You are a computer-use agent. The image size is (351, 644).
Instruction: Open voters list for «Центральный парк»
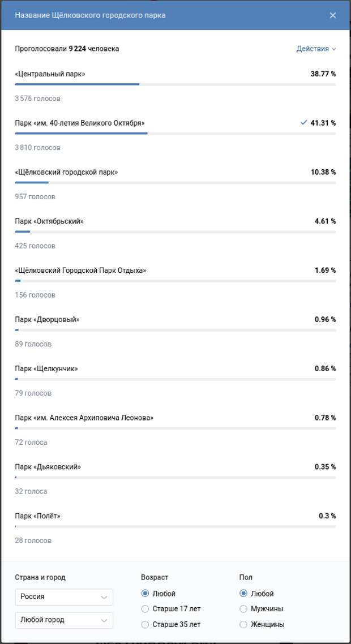[37, 98]
